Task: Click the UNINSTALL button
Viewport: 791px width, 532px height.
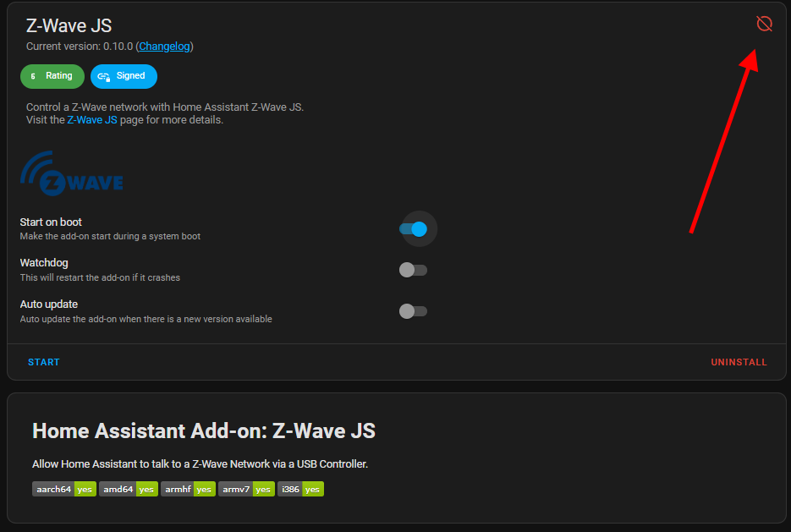Action: (x=739, y=361)
